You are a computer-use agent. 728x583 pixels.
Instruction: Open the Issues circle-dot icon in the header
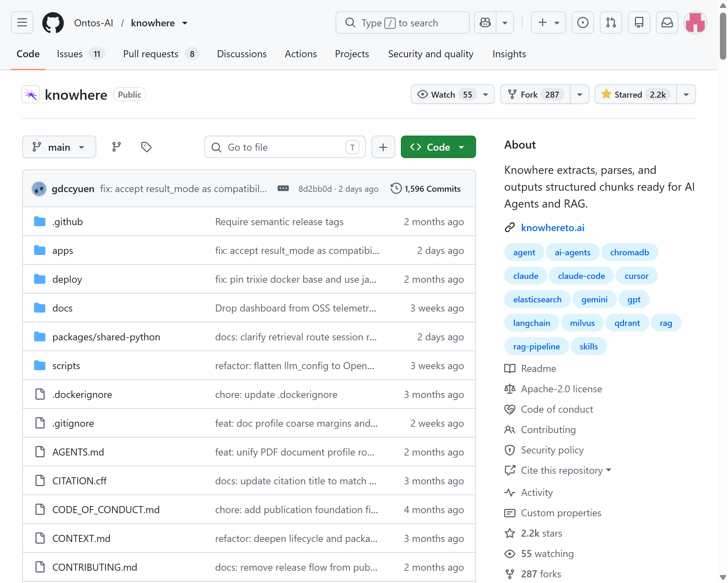pyautogui.click(x=583, y=23)
